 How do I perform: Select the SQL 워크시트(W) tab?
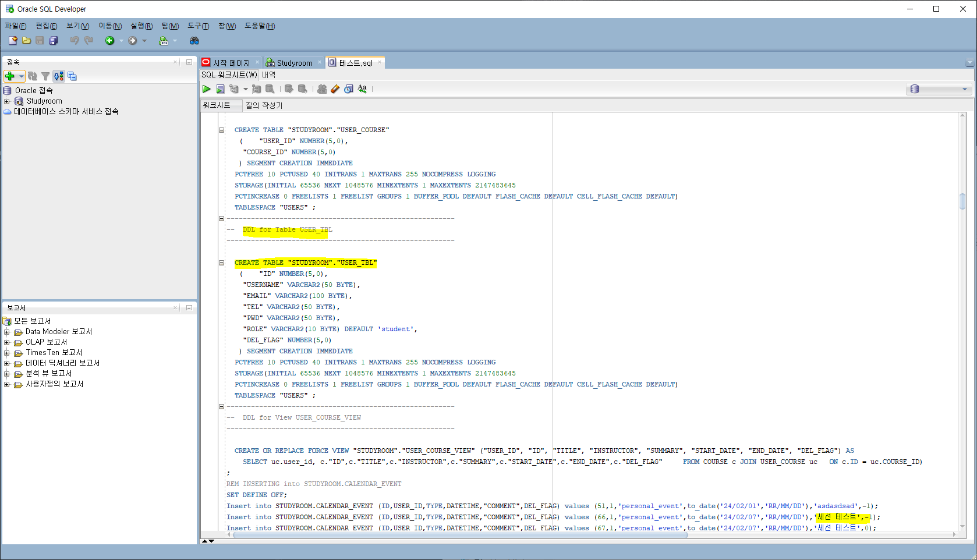click(229, 75)
